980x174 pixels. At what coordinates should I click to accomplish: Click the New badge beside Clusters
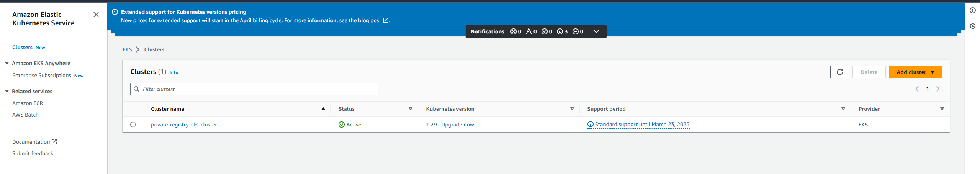[40, 48]
